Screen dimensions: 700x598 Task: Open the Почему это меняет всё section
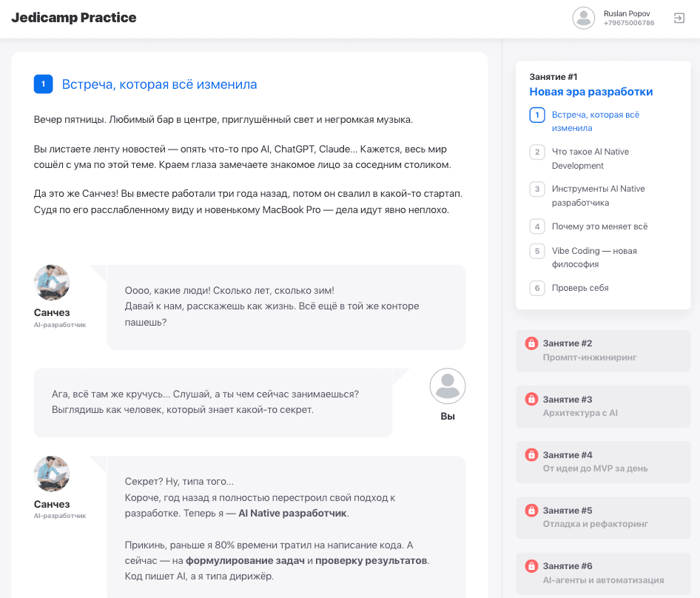(x=599, y=226)
